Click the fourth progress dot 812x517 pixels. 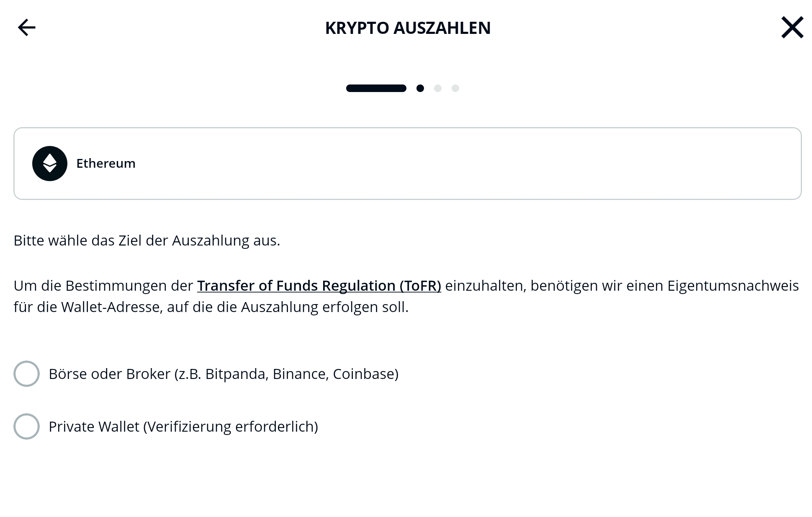coord(455,88)
